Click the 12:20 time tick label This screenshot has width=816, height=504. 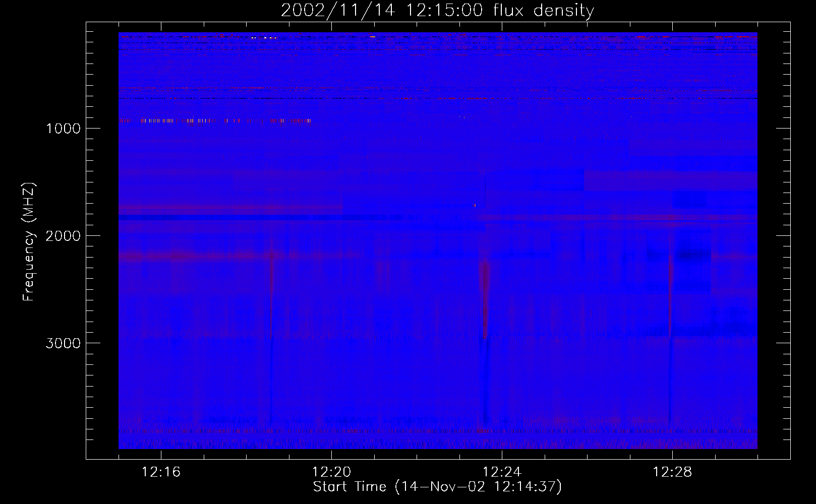click(331, 472)
